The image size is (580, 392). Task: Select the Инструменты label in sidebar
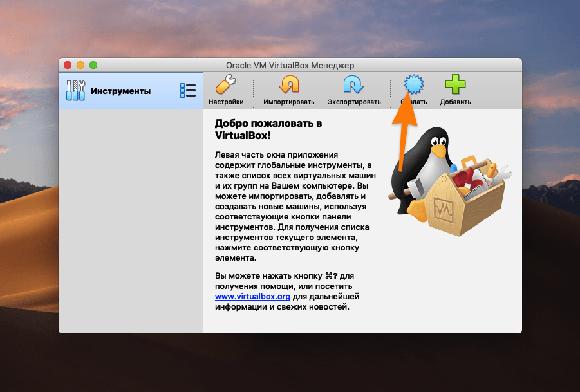(120, 91)
